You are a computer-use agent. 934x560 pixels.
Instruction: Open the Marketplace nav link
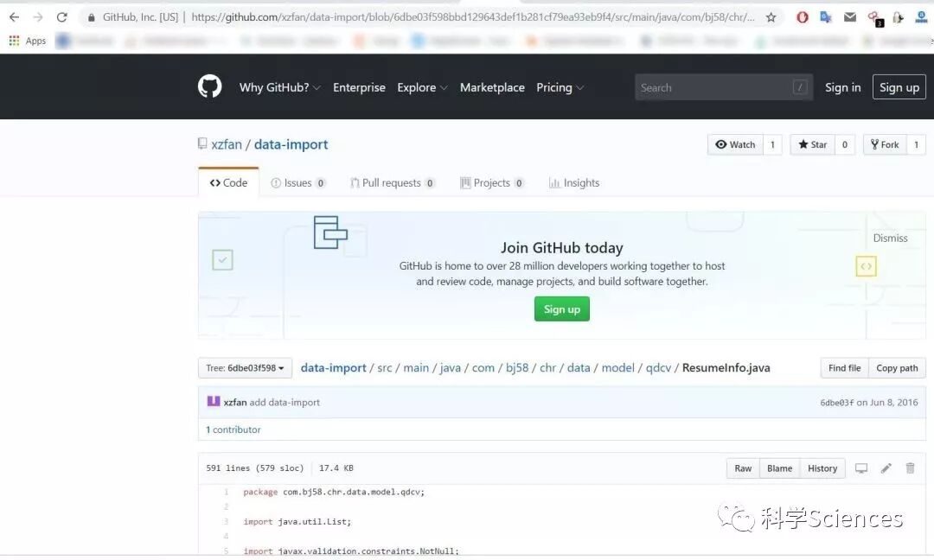pyautogui.click(x=492, y=87)
